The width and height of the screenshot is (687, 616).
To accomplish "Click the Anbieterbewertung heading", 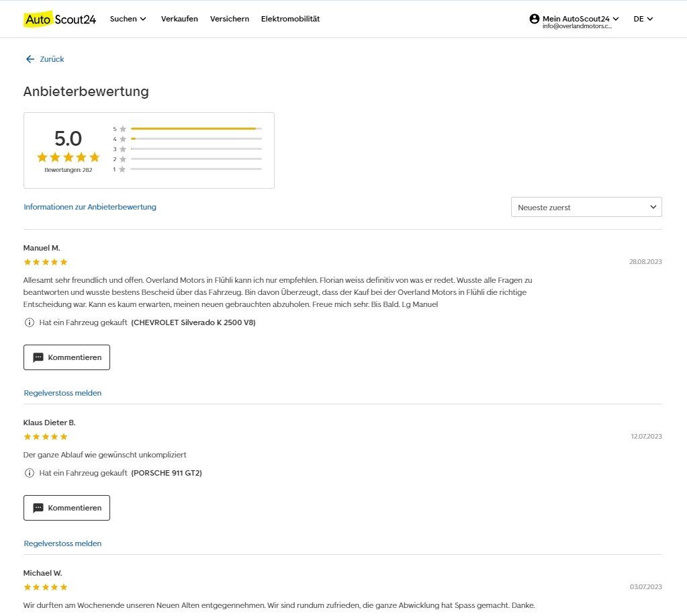I will (x=86, y=91).
